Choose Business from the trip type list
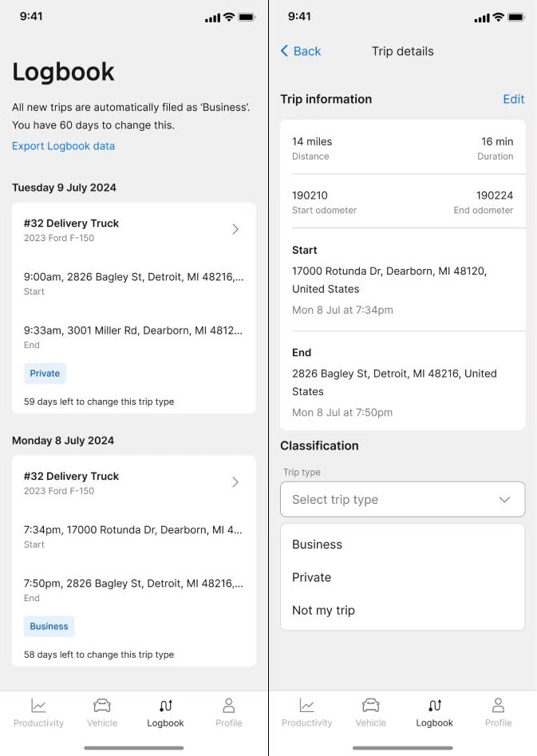Viewport: 537px width, 756px height. coord(317,544)
